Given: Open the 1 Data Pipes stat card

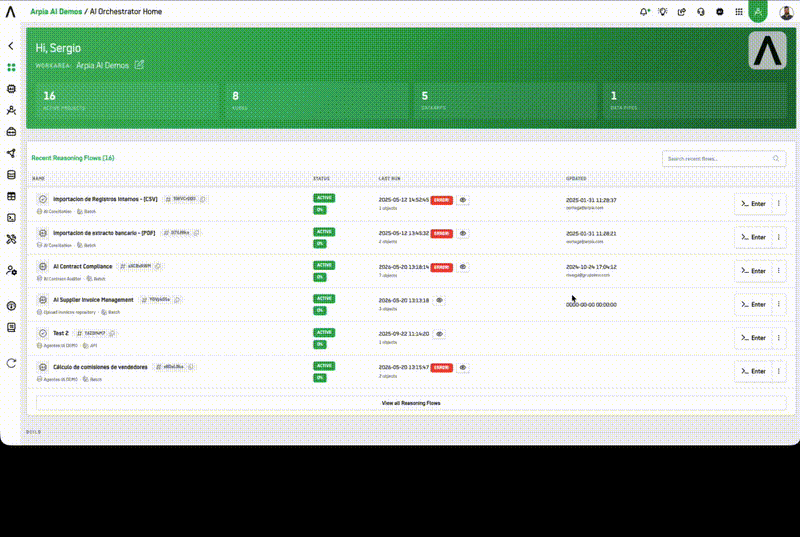Looking at the screenshot, I should coord(694,101).
